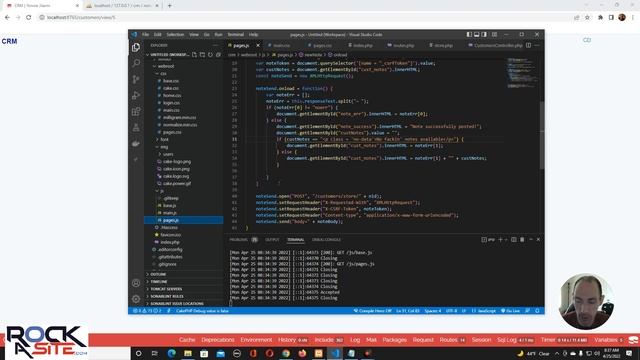The image size is (640, 360).
Task: Open the Sql Log panel in the DebugKit bar
Action: click(x=515, y=340)
